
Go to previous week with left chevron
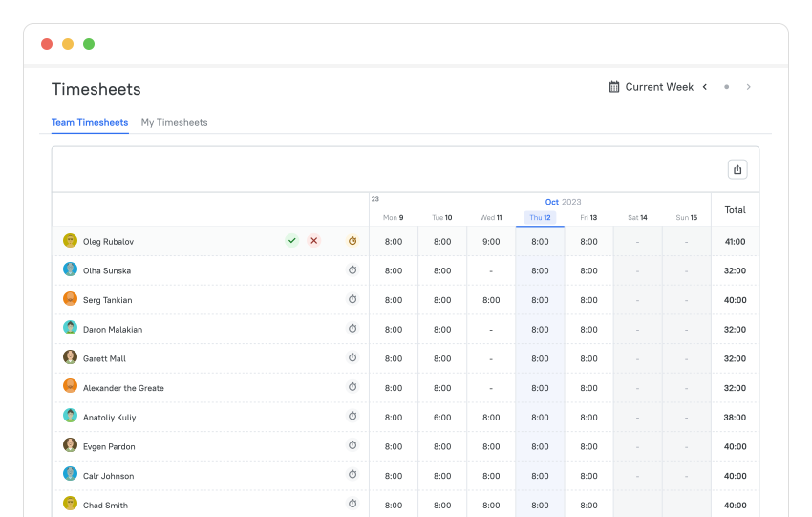(x=705, y=87)
